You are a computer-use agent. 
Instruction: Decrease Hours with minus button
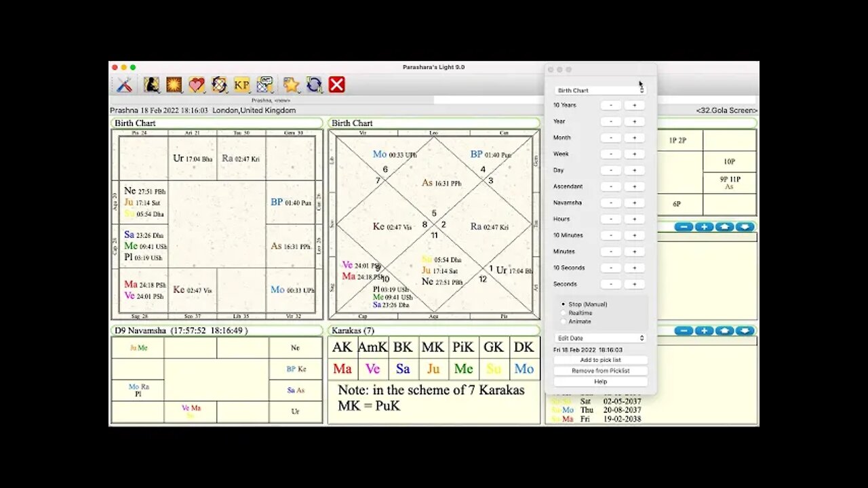coord(611,219)
